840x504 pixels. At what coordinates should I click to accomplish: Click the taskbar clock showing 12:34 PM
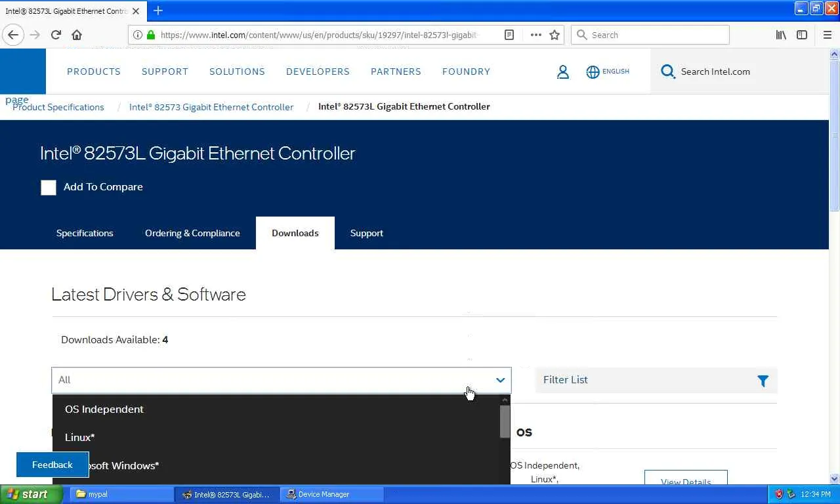(816, 494)
